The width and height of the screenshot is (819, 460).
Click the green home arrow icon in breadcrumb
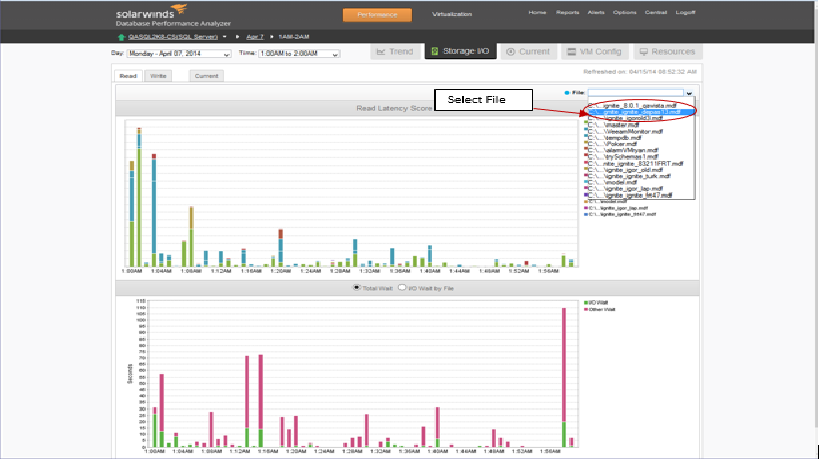(x=121, y=37)
